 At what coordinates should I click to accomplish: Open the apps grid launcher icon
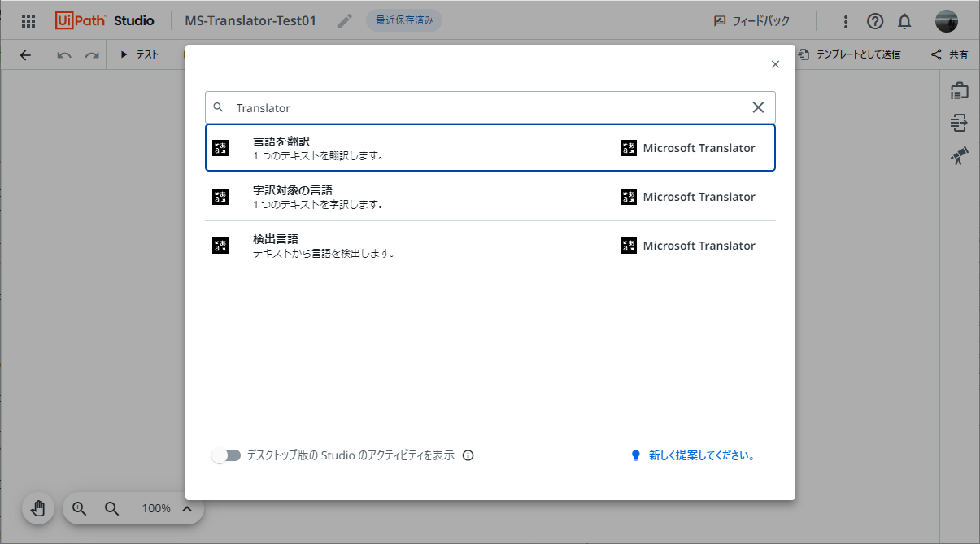pos(28,21)
